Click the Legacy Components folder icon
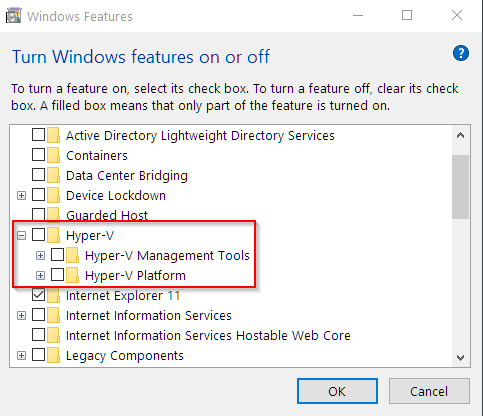 53,355
